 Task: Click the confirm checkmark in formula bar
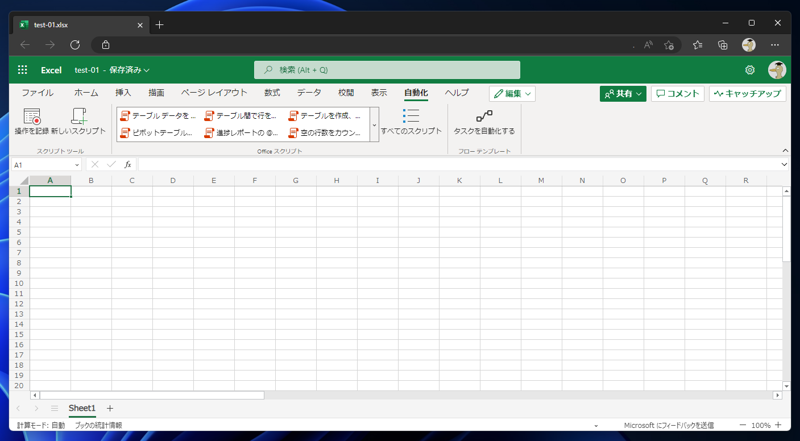[111, 164]
